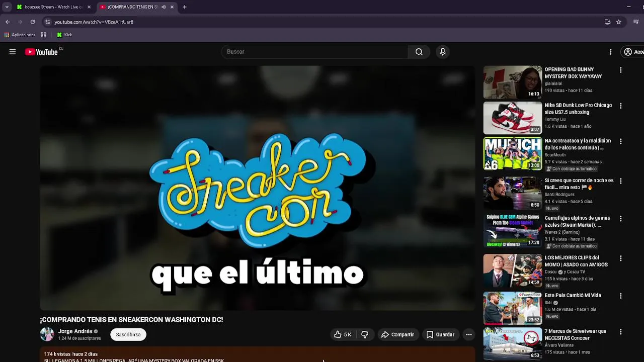Screen dimensions: 644x362
Task: View site information icon in address bar
Action: (x=47, y=22)
